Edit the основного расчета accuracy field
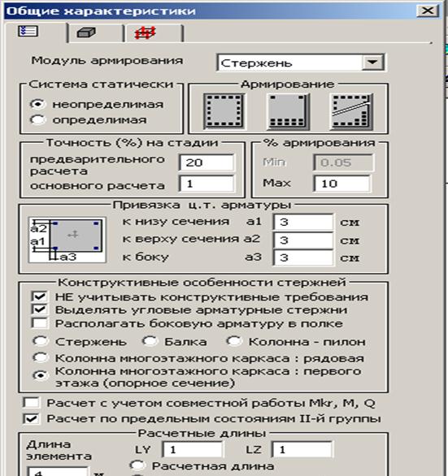 (207, 184)
